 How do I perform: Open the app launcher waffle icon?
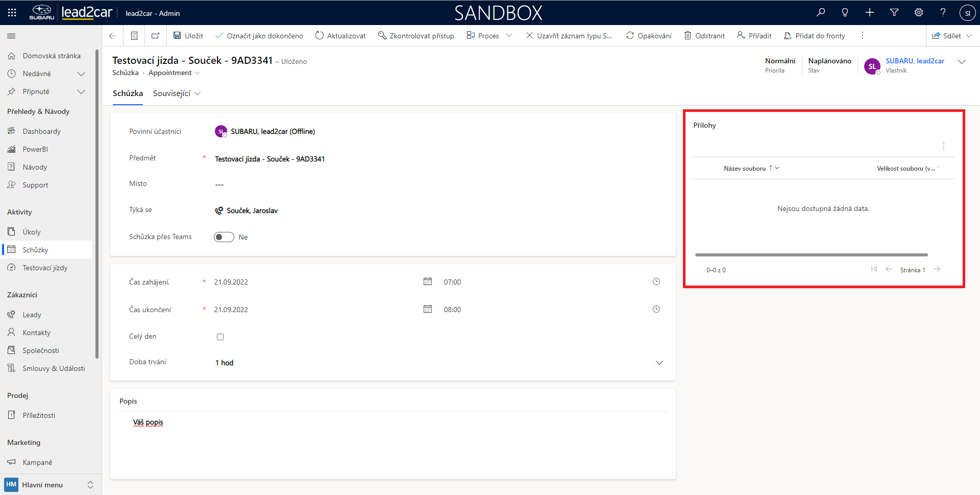coord(12,13)
